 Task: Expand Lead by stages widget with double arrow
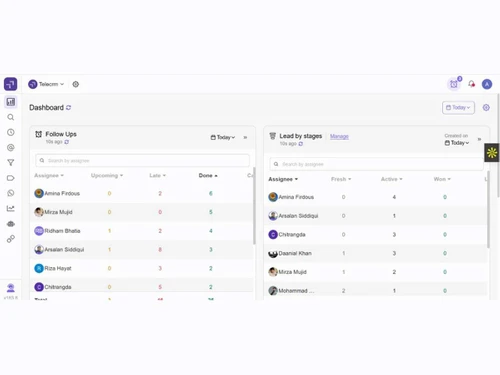(x=479, y=139)
